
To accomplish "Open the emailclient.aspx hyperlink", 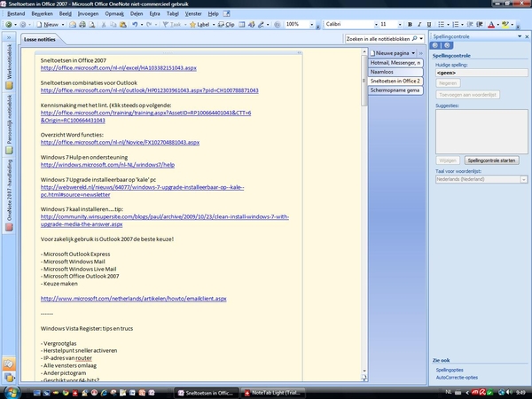I will coord(133,299).
